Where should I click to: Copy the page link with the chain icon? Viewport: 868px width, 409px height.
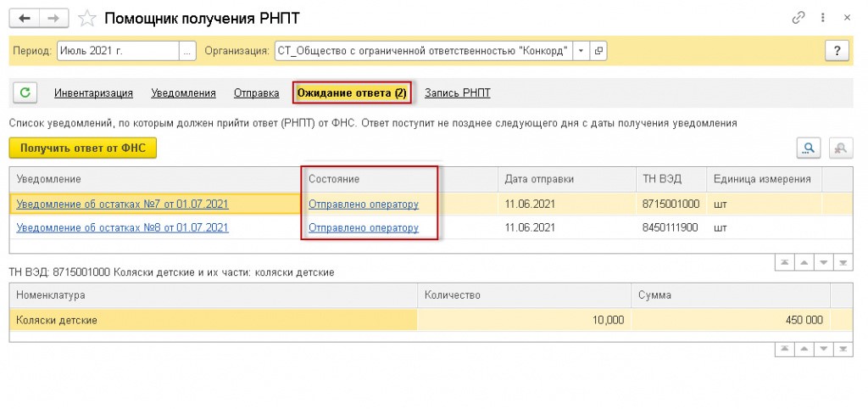[798, 18]
